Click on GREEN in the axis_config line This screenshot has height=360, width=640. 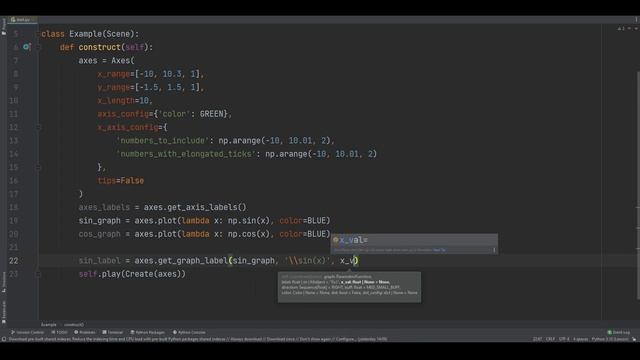tap(211, 114)
